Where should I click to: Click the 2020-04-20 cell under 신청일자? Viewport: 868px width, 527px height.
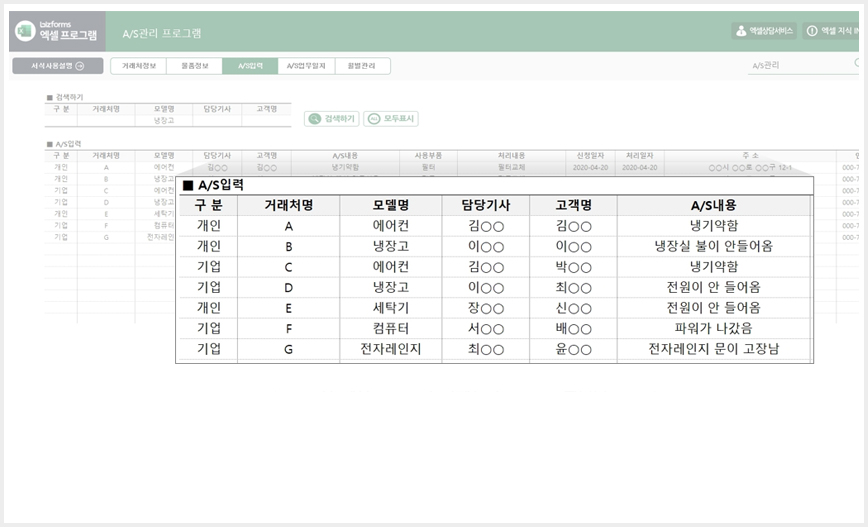point(590,167)
